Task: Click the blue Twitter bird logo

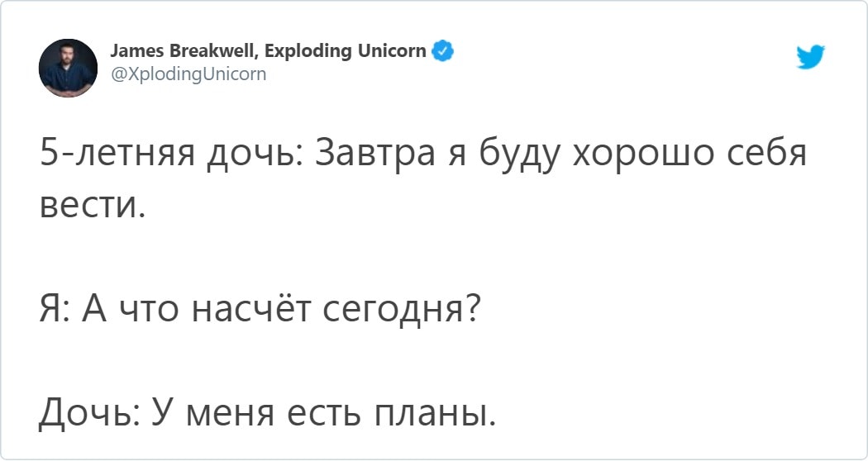Action: [x=809, y=58]
